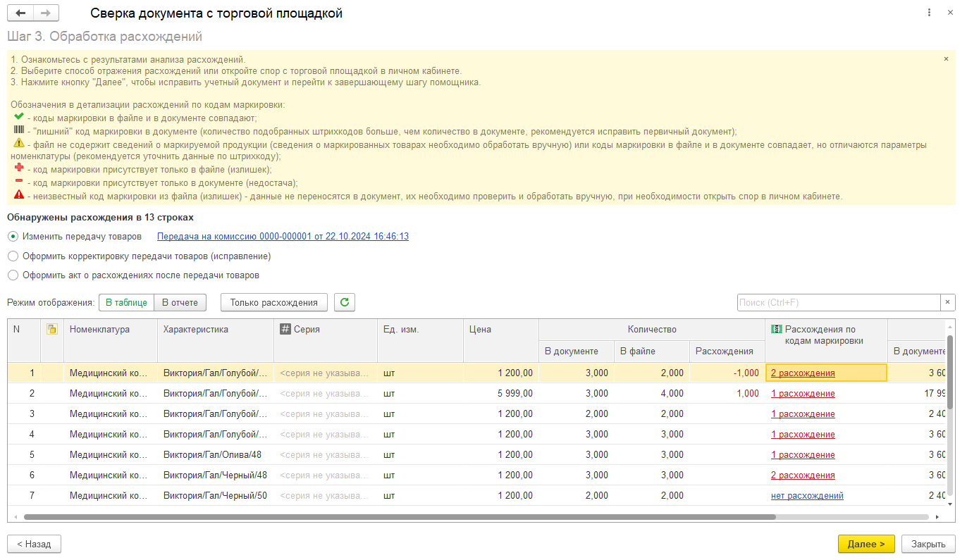Click the forward navigation arrow icon
Screen dimensions: 967x560
tap(46, 13)
